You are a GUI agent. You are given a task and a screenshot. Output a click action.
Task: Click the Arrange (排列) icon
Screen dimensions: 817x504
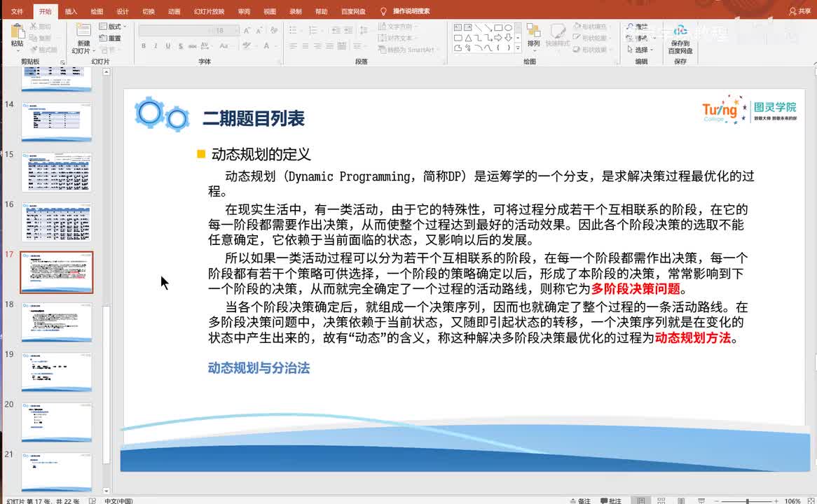point(533,31)
